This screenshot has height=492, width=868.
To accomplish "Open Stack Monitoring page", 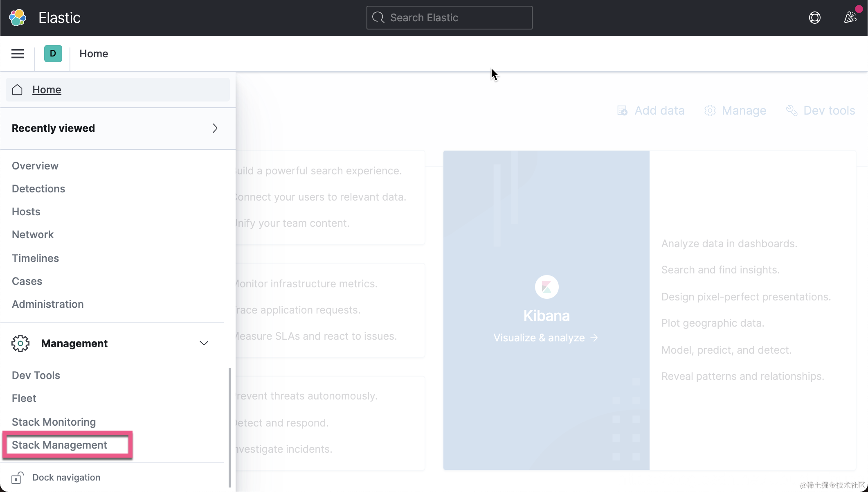I will tap(54, 422).
